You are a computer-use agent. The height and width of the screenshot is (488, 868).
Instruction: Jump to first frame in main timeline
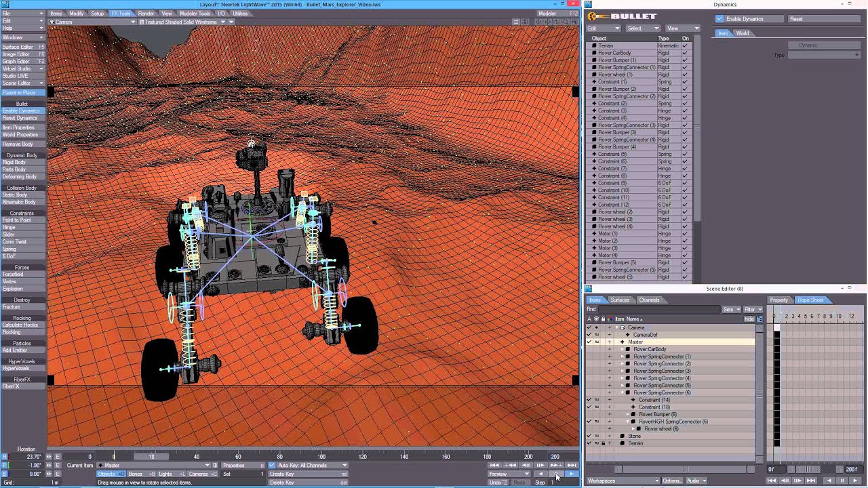(495, 465)
